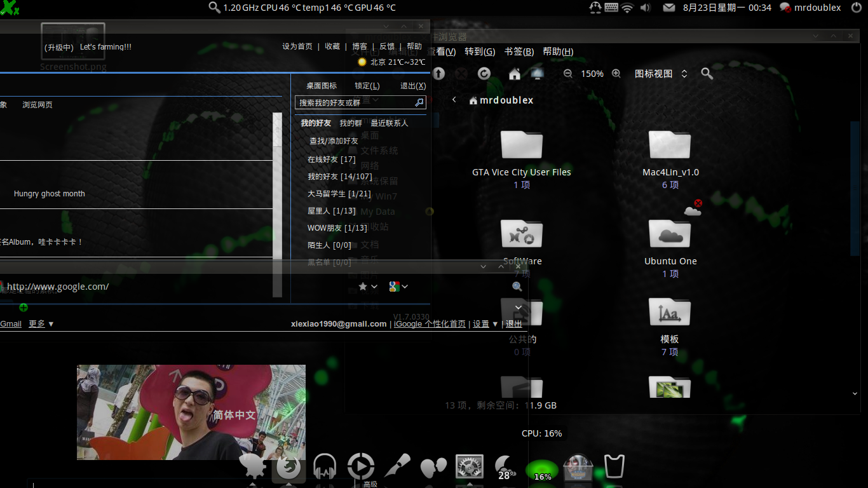Open the keyboard input indicator
Image resolution: width=868 pixels, height=488 pixels.
[611, 8]
